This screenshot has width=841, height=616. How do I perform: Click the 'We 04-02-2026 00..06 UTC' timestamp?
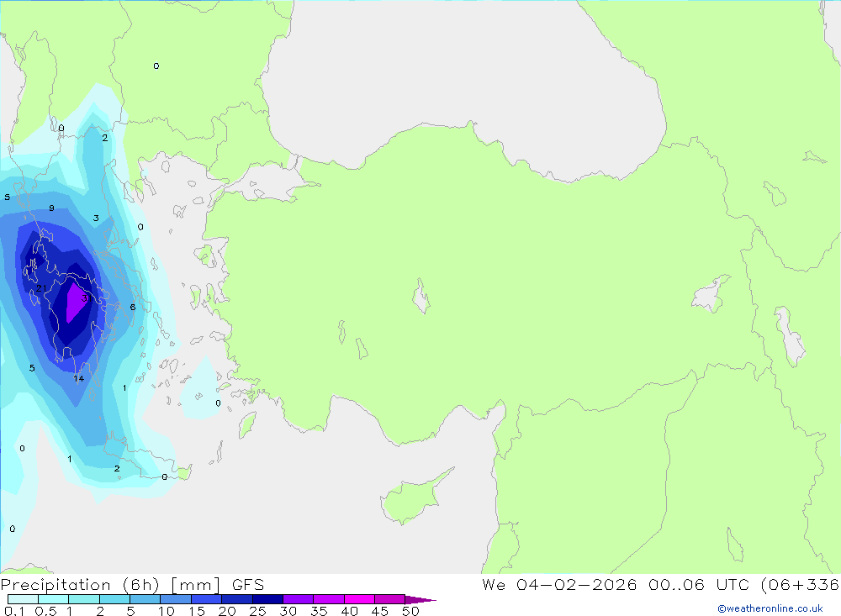(x=616, y=585)
